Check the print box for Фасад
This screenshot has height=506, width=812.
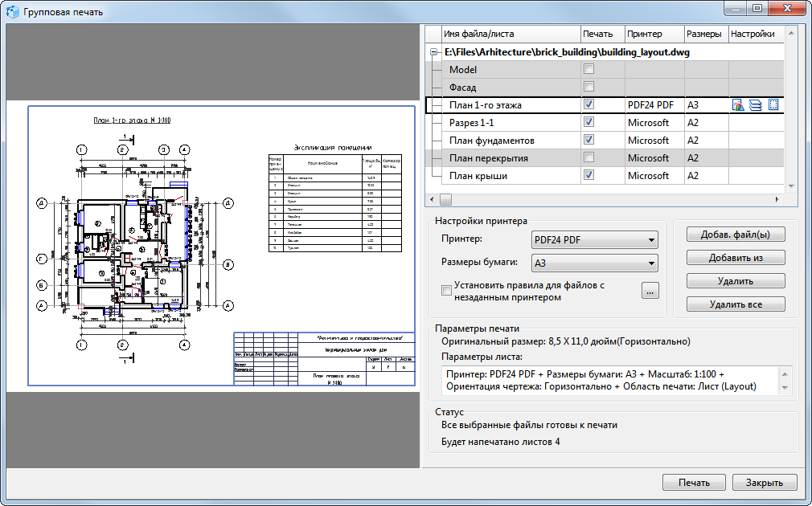point(588,88)
